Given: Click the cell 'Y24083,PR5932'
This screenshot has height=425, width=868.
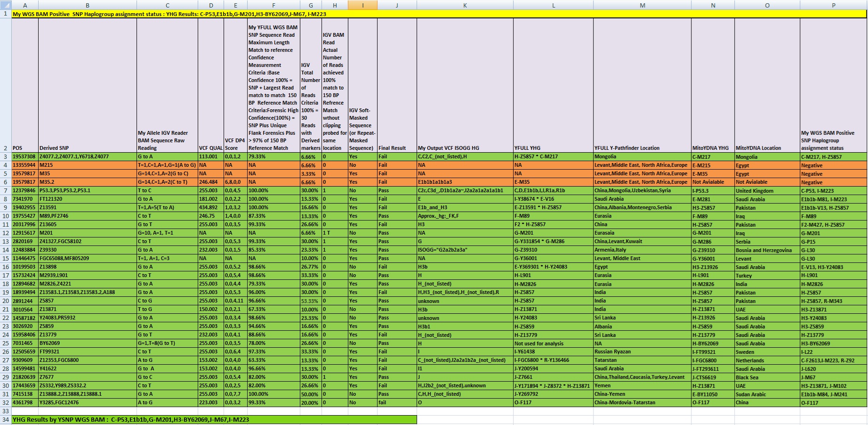Looking at the screenshot, I should pos(88,318).
